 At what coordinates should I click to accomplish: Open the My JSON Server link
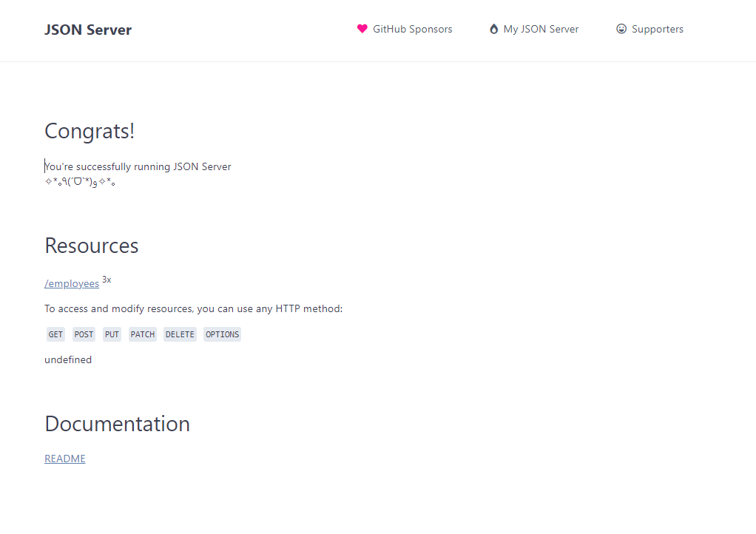(541, 29)
